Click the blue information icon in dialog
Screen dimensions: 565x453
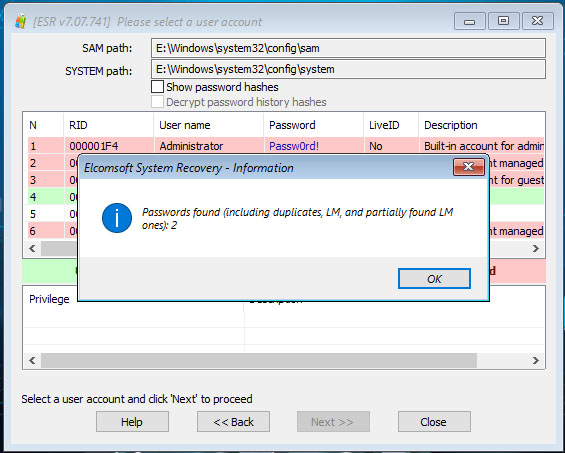point(117,218)
